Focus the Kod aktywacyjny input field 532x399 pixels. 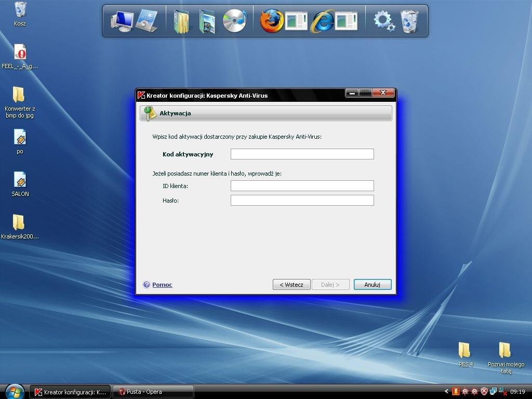(x=302, y=154)
